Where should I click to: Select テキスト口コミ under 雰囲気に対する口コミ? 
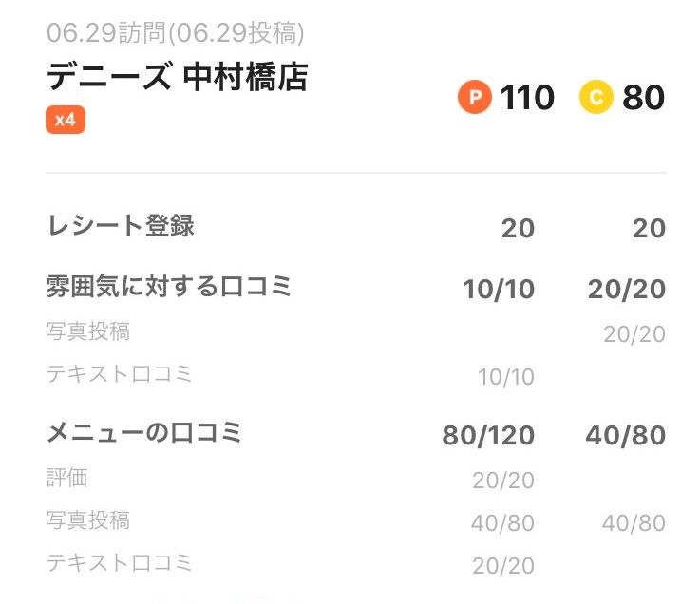(x=120, y=374)
